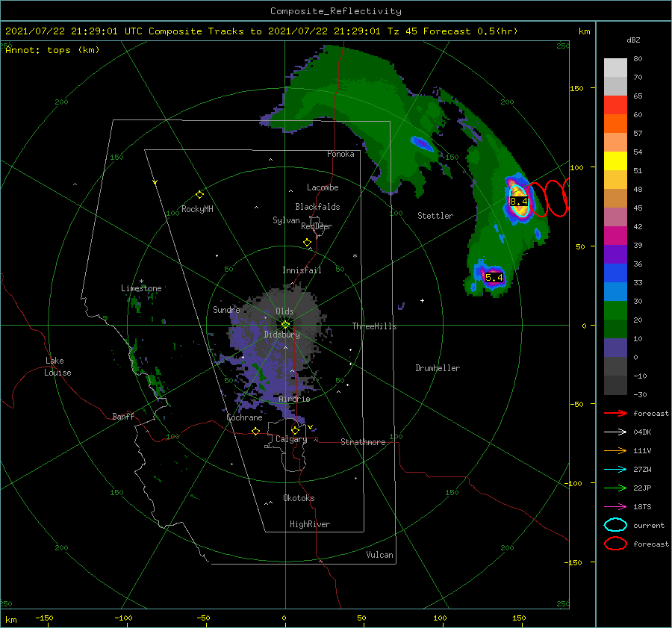Click the Strathmore label
Screen dimensions: 672x628
pyautogui.click(x=363, y=442)
